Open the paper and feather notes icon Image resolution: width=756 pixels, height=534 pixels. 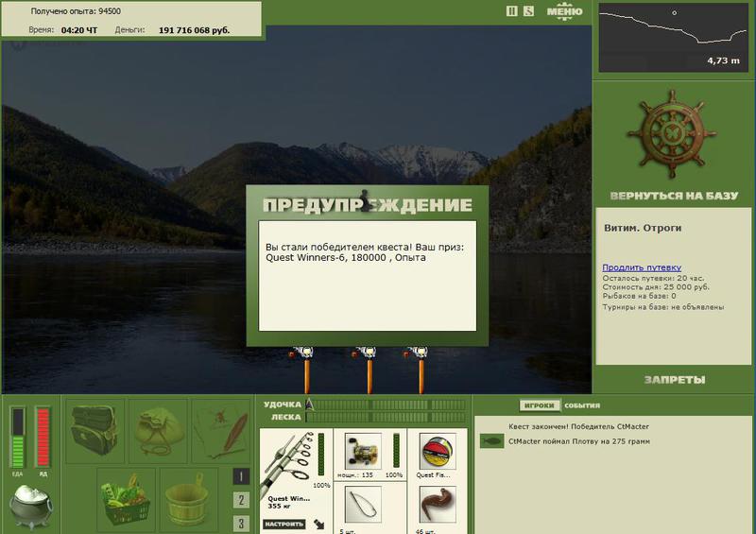click(x=222, y=430)
